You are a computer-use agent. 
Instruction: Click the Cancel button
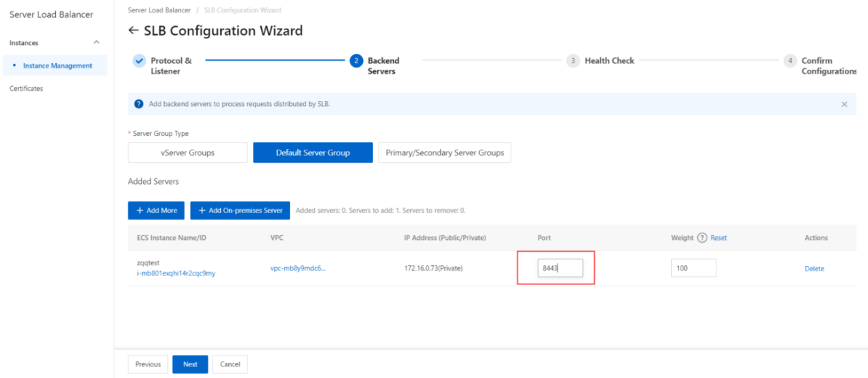click(230, 364)
